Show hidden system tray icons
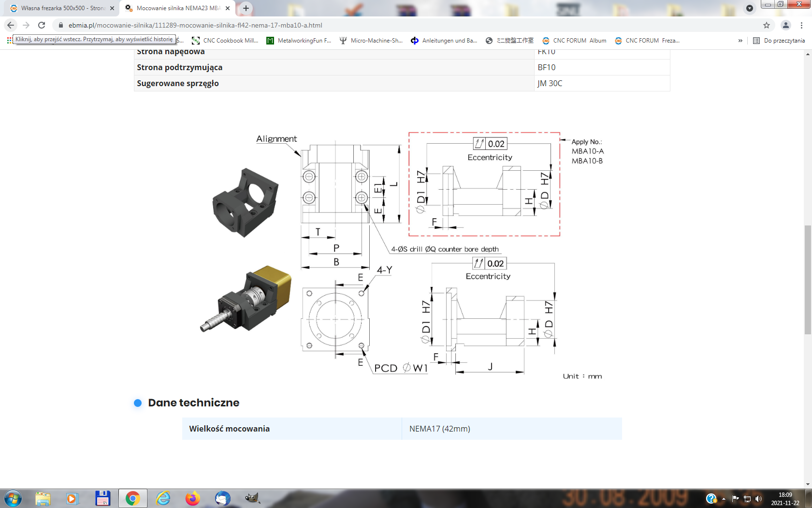 tap(724, 499)
